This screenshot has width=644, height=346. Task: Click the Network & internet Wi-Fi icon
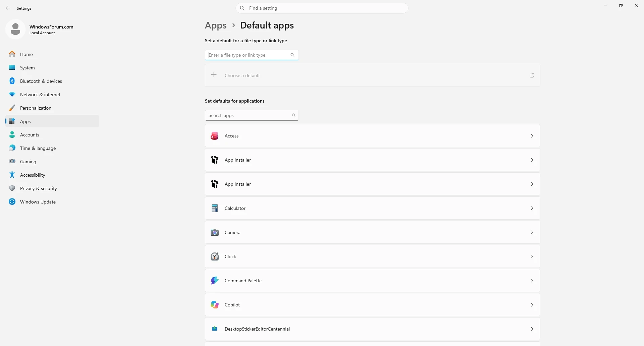pyautogui.click(x=12, y=95)
